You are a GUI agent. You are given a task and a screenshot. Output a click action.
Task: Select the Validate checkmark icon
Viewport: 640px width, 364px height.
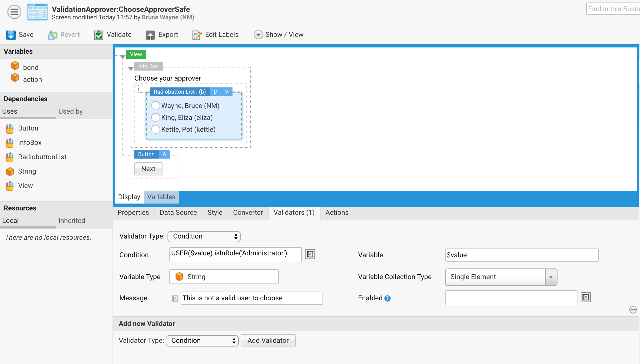98,34
